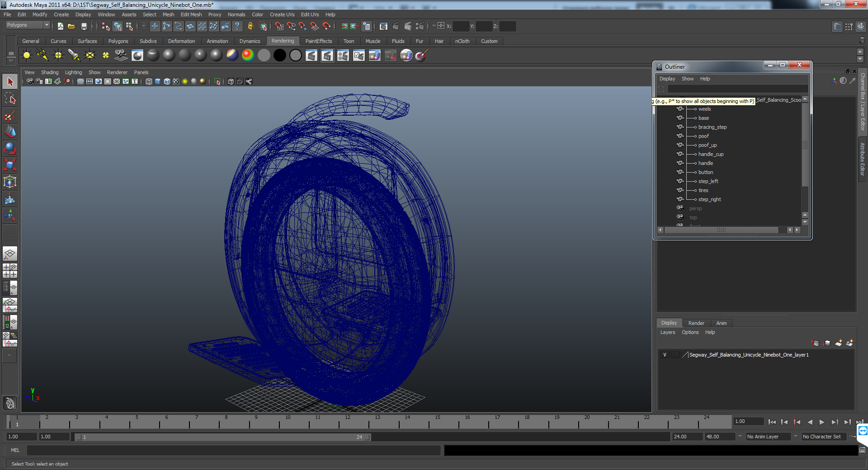The height and width of the screenshot is (470, 868).
Task: Open the No Character Set dropdown
Action: pos(824,437)
